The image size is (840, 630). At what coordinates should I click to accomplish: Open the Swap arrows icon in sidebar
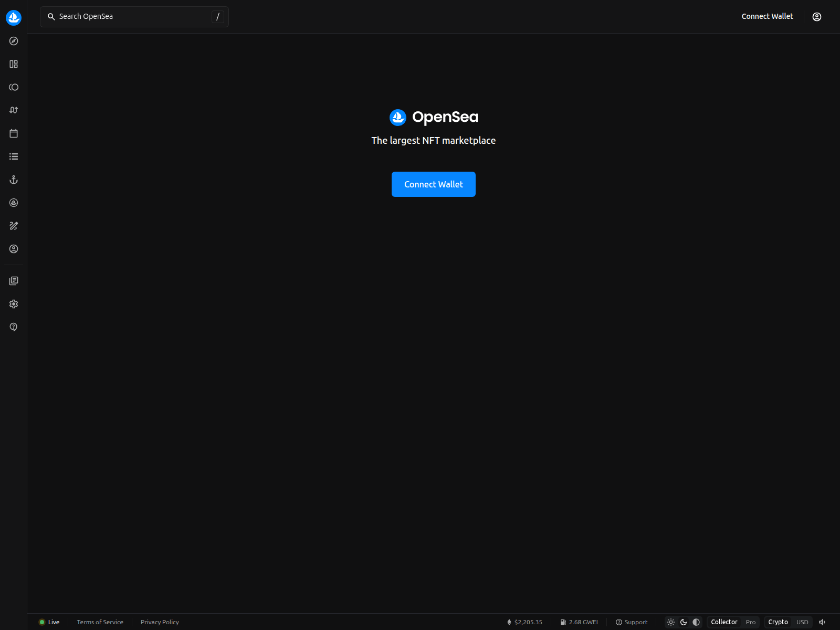point(14,110)
